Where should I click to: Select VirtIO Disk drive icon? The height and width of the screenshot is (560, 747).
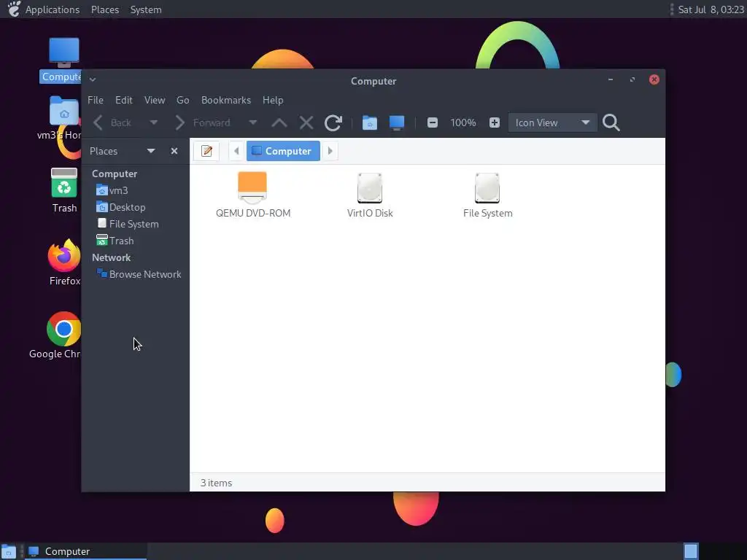click(x=370, y=195)
